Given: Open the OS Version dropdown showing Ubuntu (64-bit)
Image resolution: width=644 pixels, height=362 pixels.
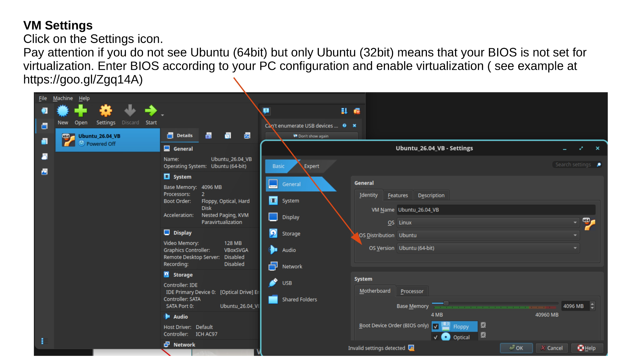Looking at the screenshot, I should pyautogui.click(x=488, y=248).
